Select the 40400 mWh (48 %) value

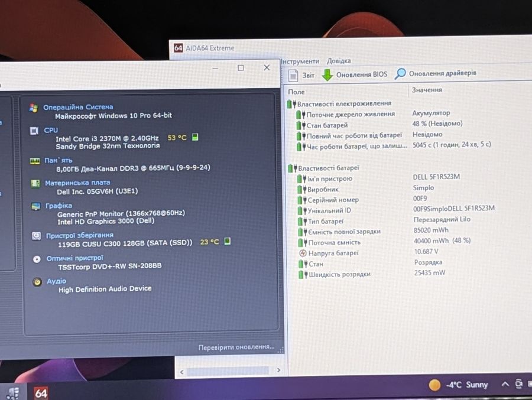(442, 240)
